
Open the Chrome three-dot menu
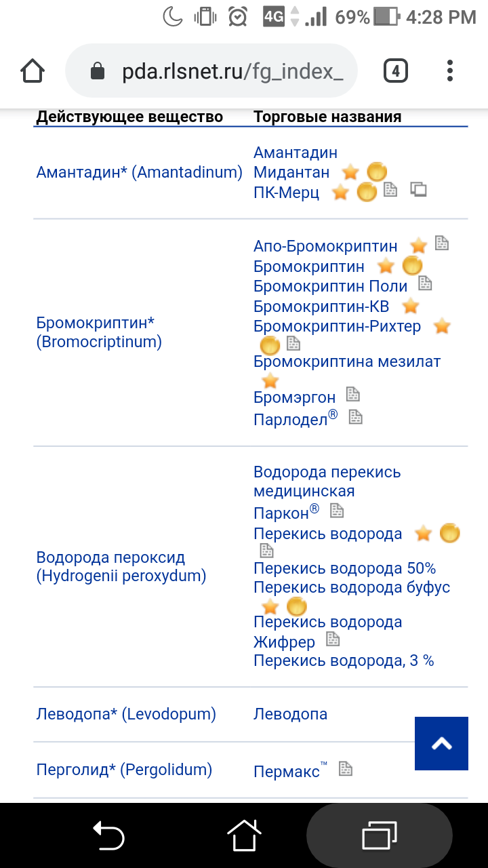click(x=450, y=71)
